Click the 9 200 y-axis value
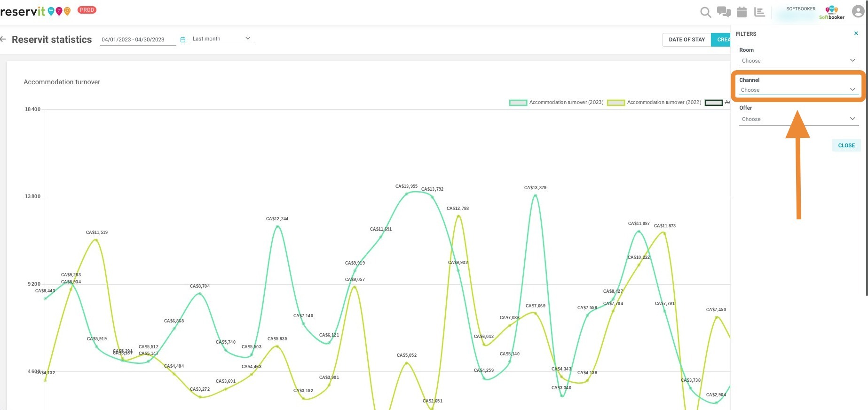Viewport: 868px width, 410px height. coord(34,284)
